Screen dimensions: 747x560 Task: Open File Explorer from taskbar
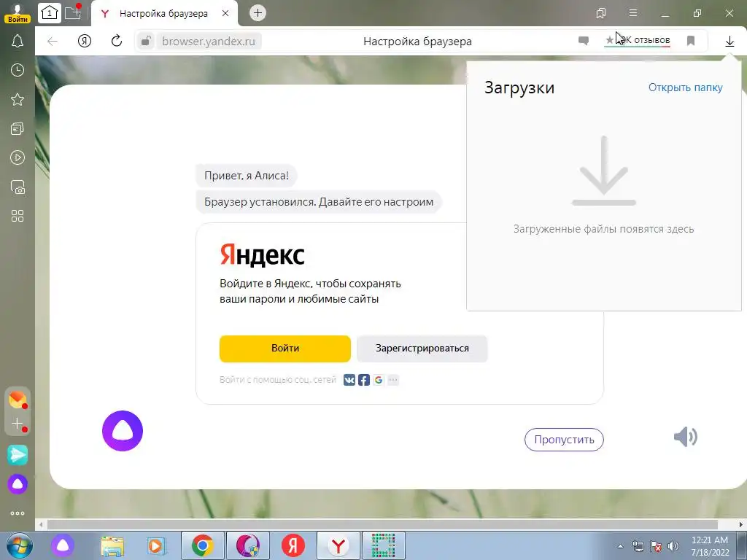[112, 545]
